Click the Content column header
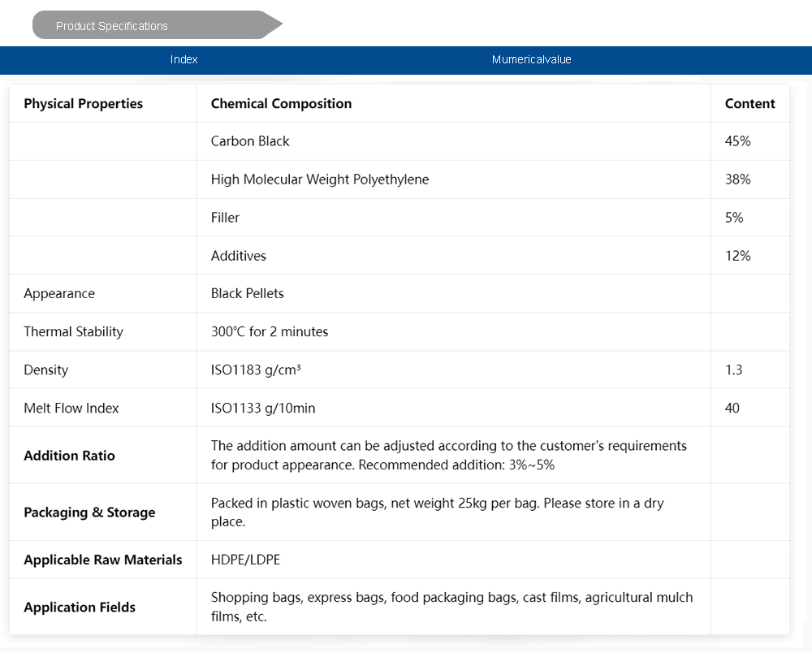This screenshot has height=653, width=812. (x=749, y=103)
